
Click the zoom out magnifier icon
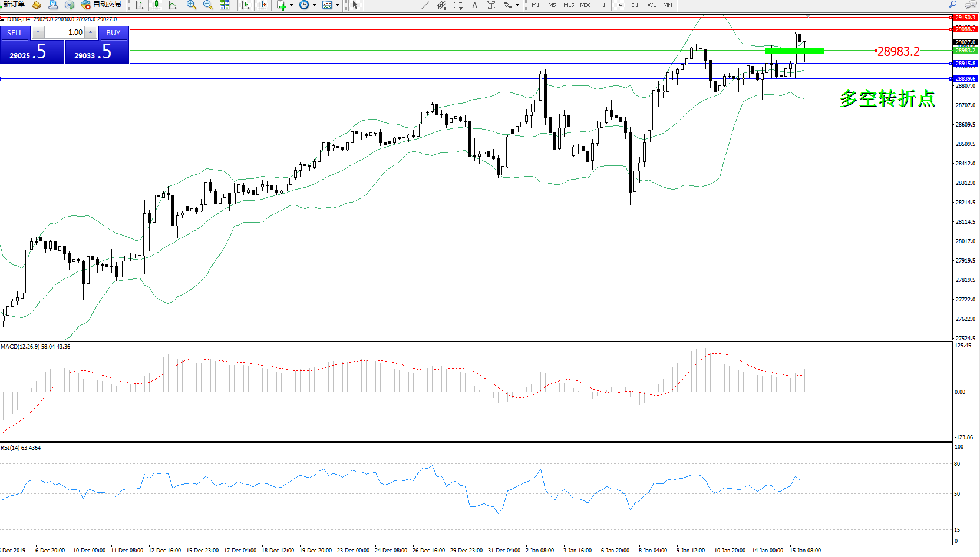[x=208, y=5]
